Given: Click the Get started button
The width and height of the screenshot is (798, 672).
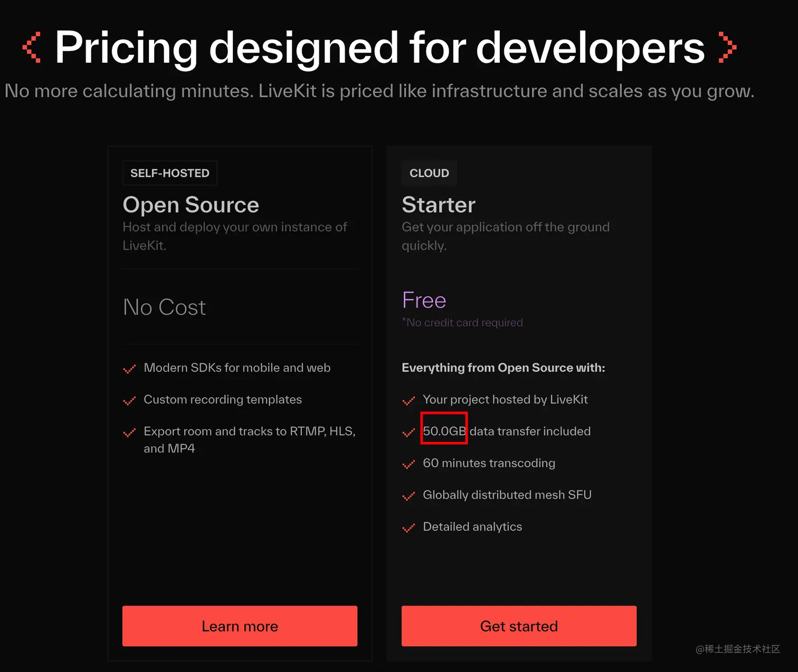Looking at the screenshot, I should coord(519,626).
